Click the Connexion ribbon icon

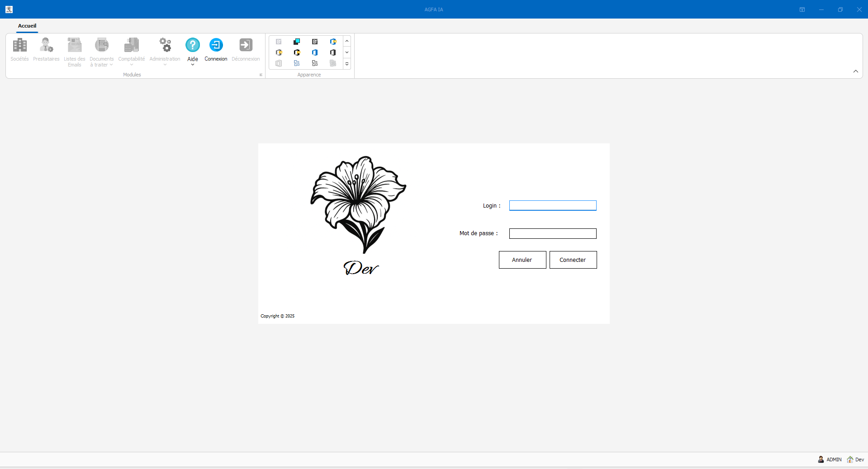216,45
